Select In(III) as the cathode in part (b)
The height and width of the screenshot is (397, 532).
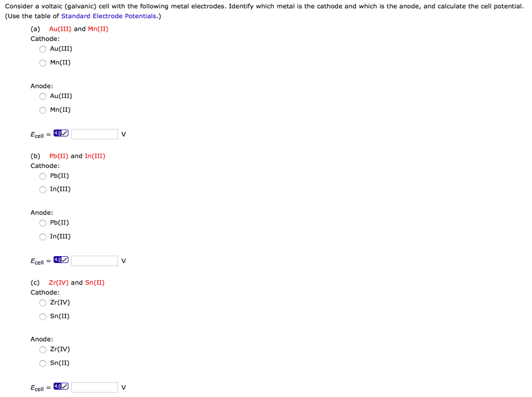pyautogui.click(x=43, y=189)
